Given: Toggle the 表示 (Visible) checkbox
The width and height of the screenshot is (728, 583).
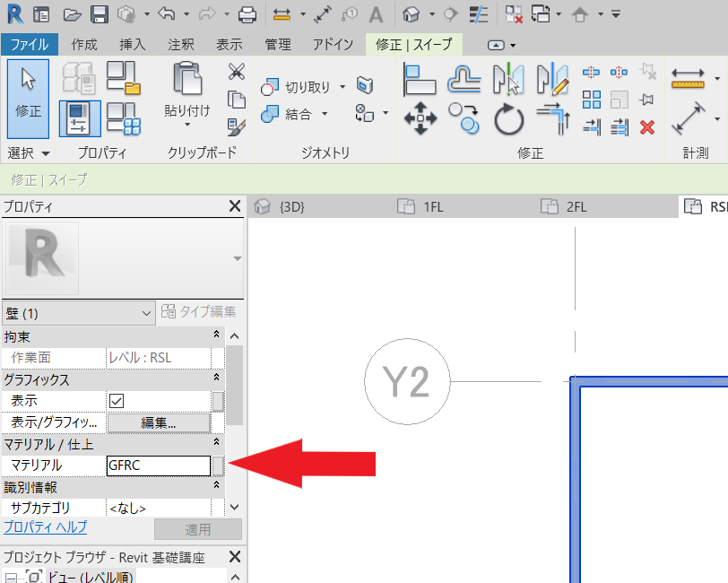Looking at the screenshot, I should click(117, 400).
